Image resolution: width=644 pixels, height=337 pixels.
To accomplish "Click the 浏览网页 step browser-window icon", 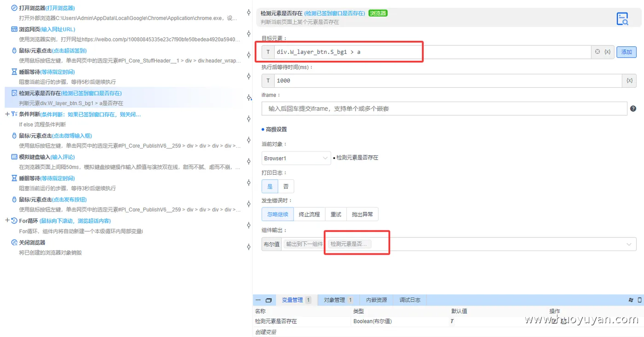I will click(x=14, y=29).
